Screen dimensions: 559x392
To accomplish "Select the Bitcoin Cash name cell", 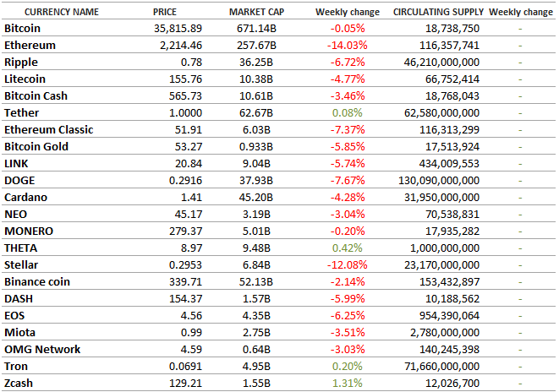I will click(x=36, y=95).
